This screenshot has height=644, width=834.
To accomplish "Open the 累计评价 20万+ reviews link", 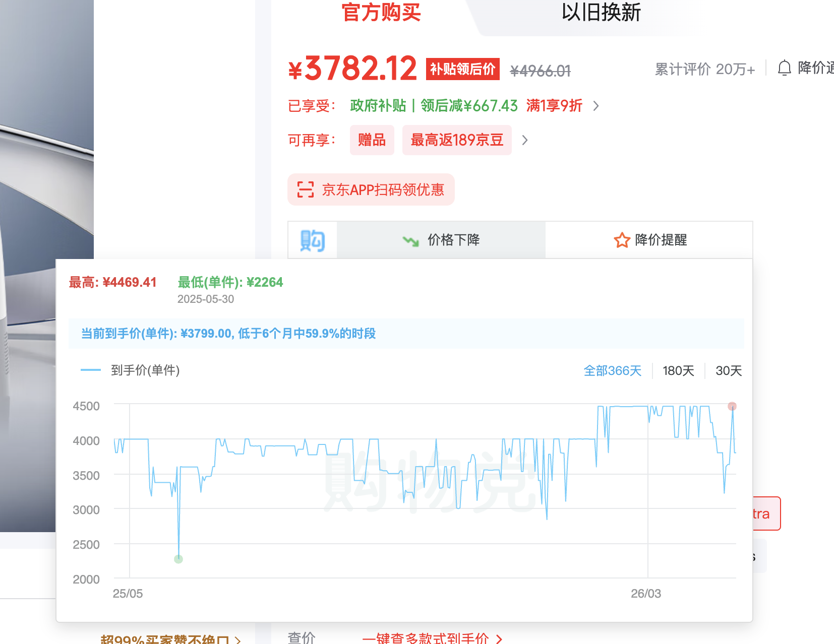I will pos(704,69).
